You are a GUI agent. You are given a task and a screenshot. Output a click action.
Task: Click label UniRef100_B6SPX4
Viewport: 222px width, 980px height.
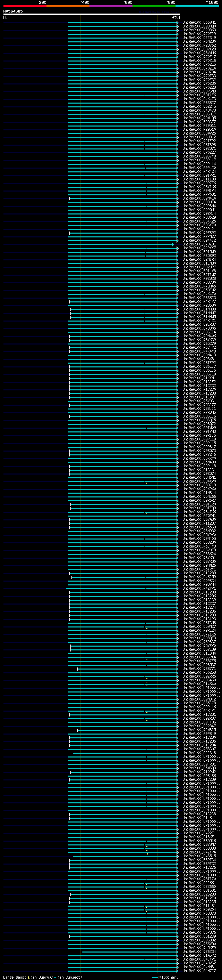point(199,657)
